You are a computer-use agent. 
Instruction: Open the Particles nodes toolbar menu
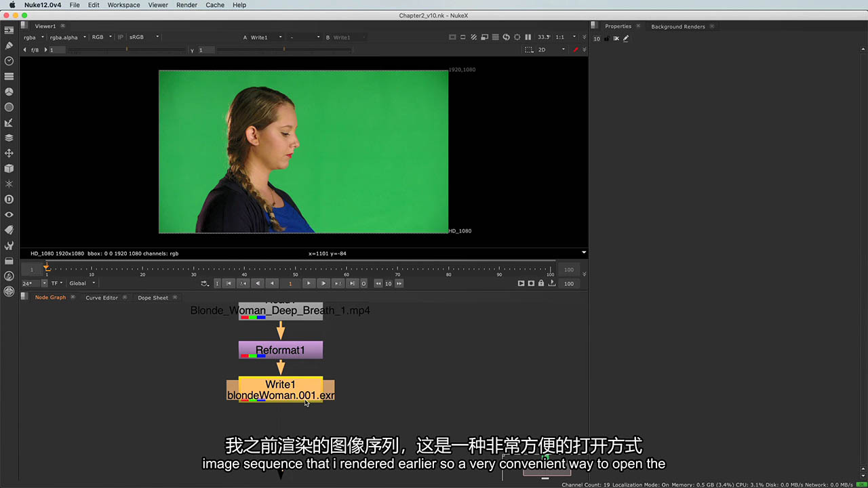tap(9, 184)
